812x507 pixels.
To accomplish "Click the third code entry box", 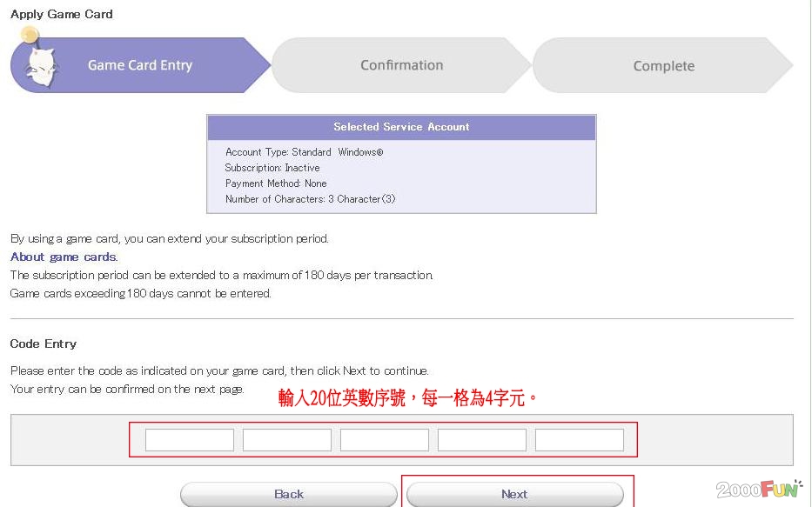I will coord(385,440).
